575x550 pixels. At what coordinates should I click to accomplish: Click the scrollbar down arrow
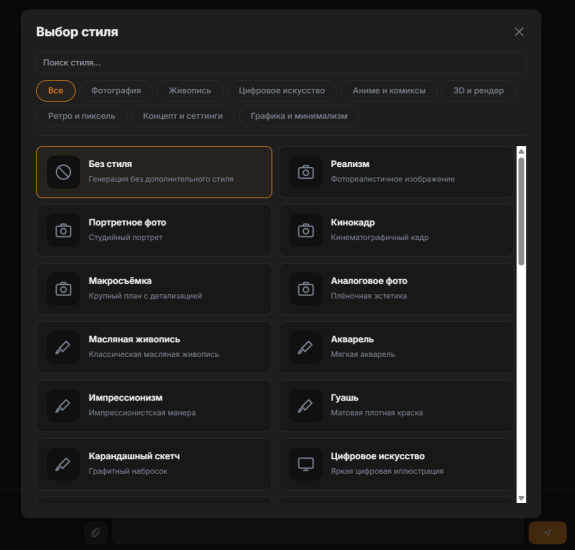(521, 498)
